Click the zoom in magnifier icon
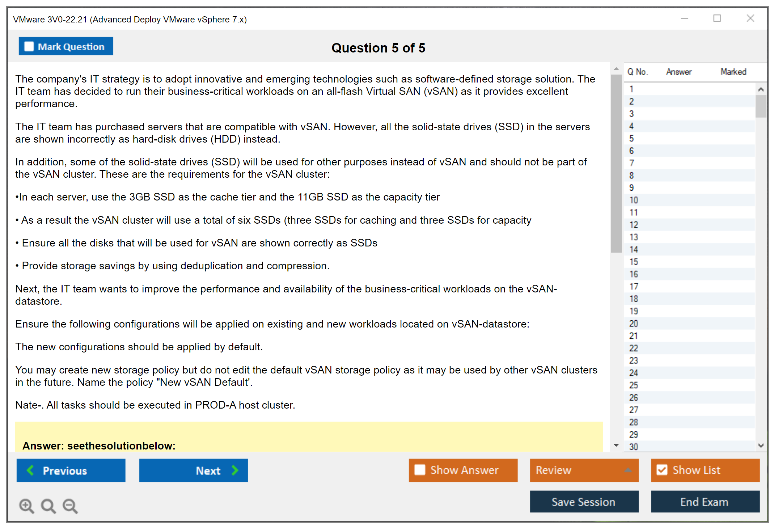778x532 pixels. coord(26,506)
